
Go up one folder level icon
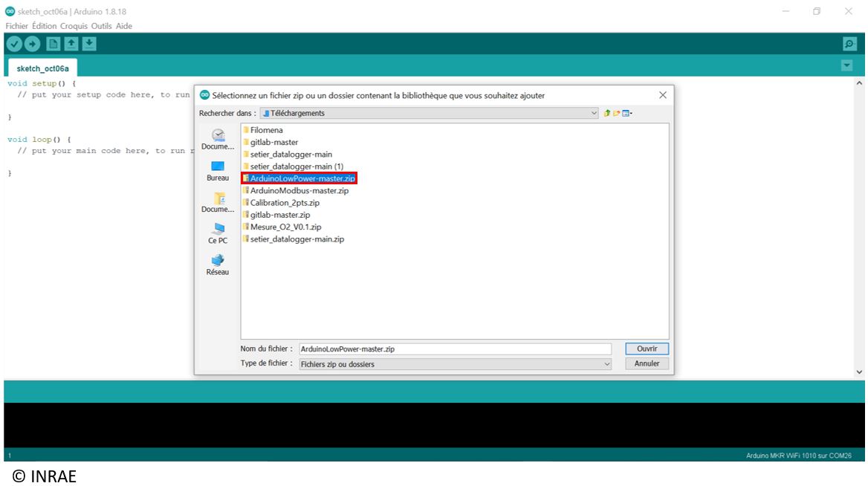point(607,114)
